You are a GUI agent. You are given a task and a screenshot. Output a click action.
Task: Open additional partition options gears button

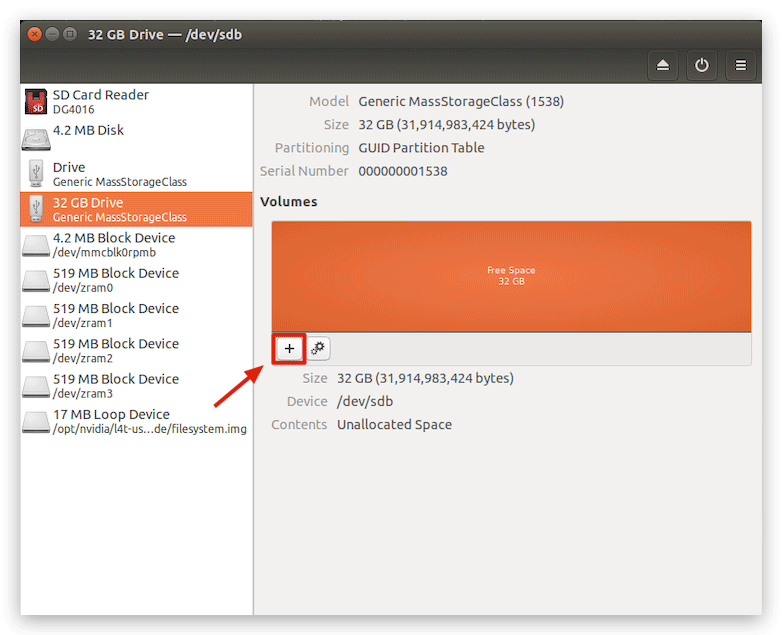click(318, 349)
